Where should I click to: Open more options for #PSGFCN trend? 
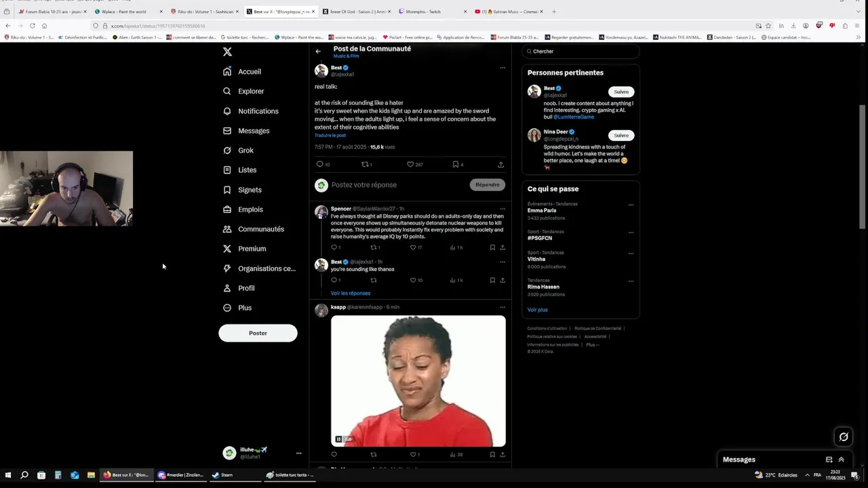click(x=631, y=232)
